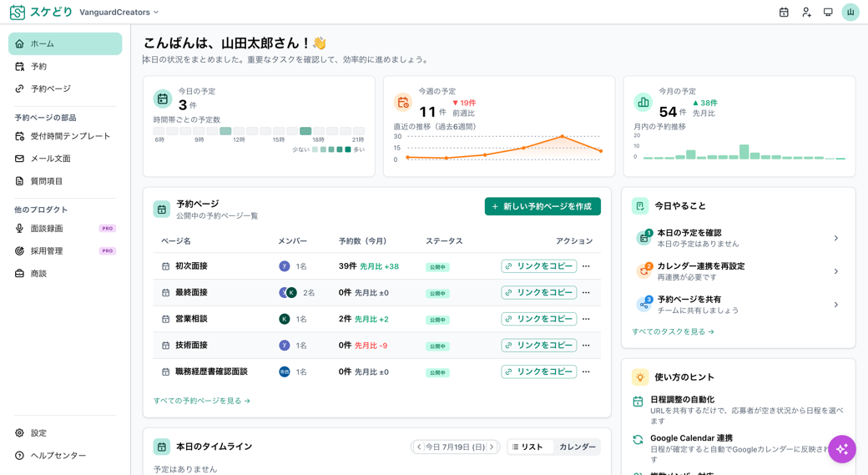
Task: Open ヘルプセンター in sidebar
Action: [x=65, y=456]
